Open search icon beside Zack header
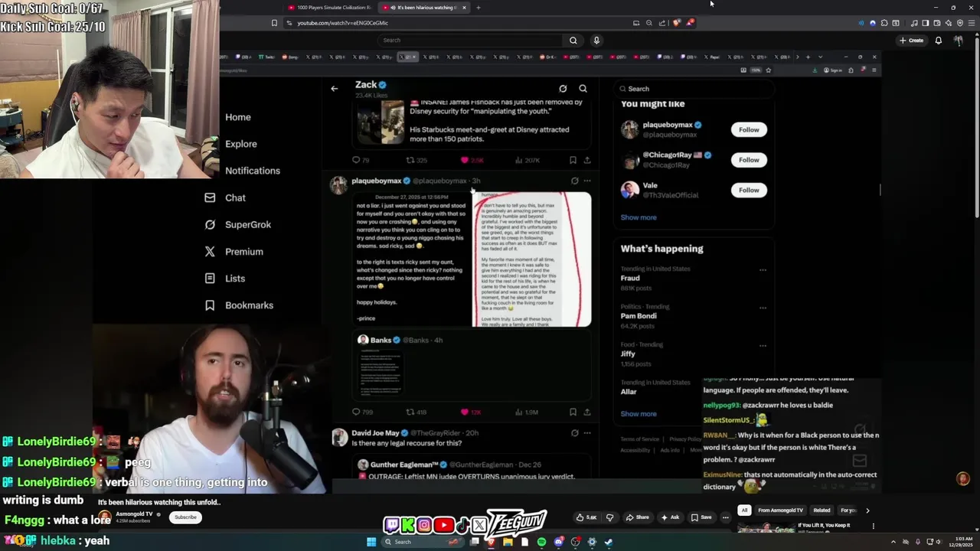 [583, 89]
